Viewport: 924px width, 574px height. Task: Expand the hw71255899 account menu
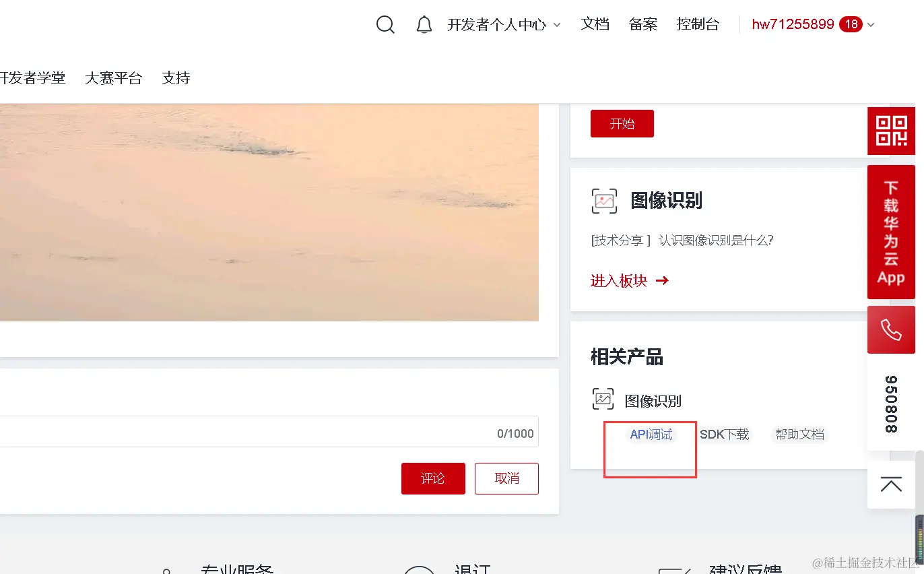coord(814,24)
